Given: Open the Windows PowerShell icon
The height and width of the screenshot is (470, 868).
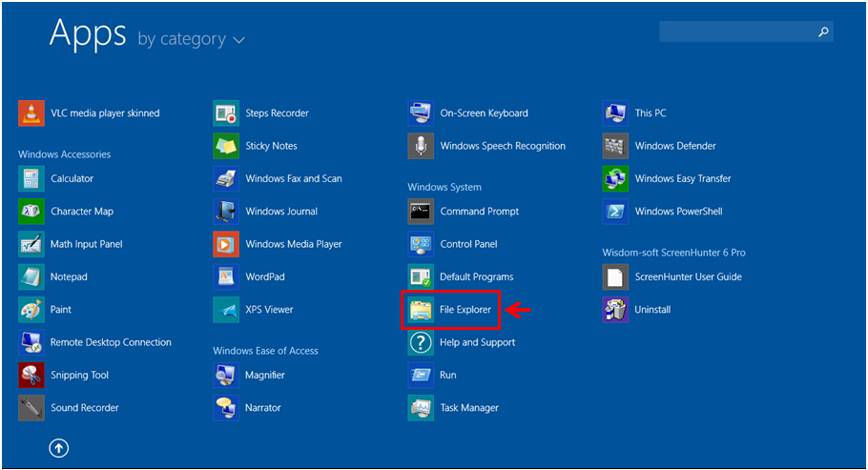Looking at the screenshot, I should point(615,212).
